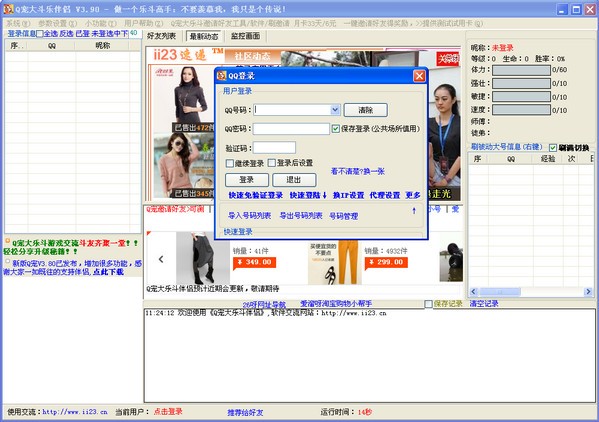
Task: Switch to the 监控画面 tab
Action: click(245, 36)
